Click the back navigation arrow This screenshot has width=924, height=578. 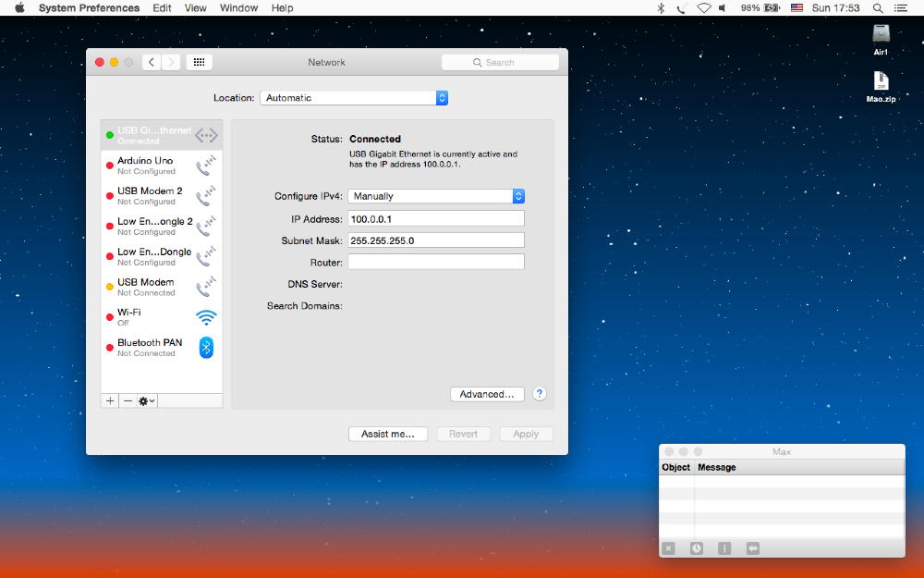(151, 62)
